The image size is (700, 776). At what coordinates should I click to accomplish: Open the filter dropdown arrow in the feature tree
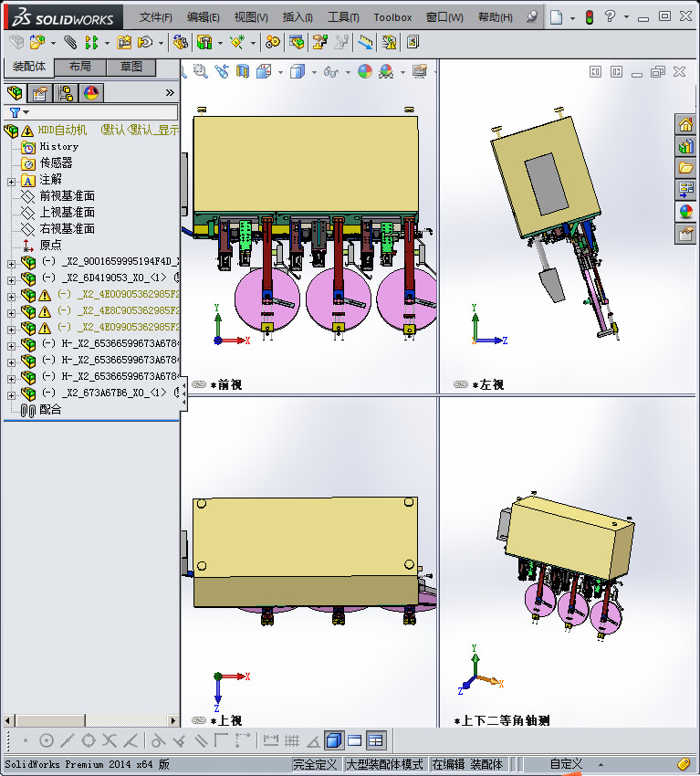26,112
